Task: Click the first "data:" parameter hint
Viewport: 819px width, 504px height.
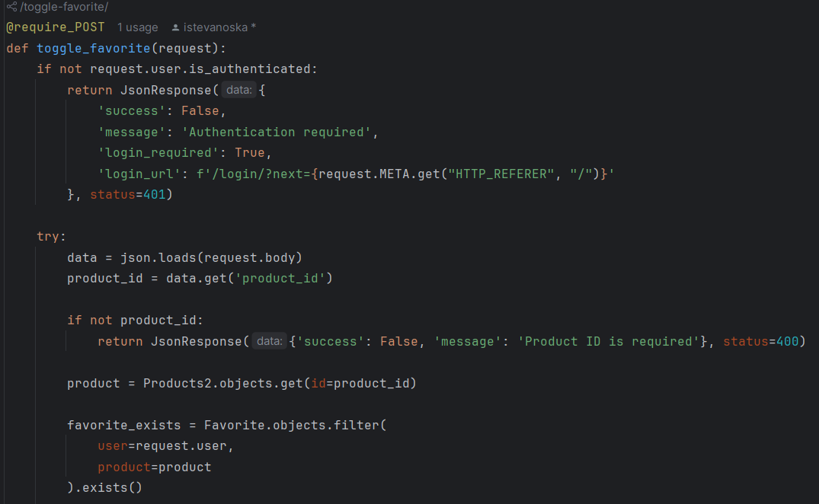Action: 239,90
